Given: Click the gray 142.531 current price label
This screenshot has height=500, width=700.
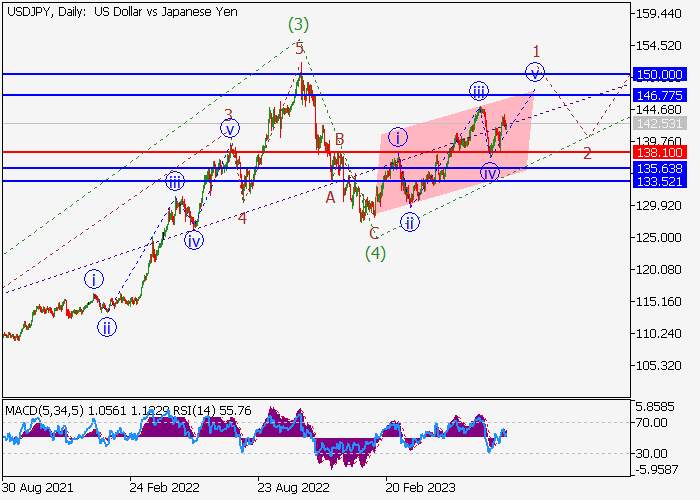Looking at the screenshot, I should coord(660,124).
